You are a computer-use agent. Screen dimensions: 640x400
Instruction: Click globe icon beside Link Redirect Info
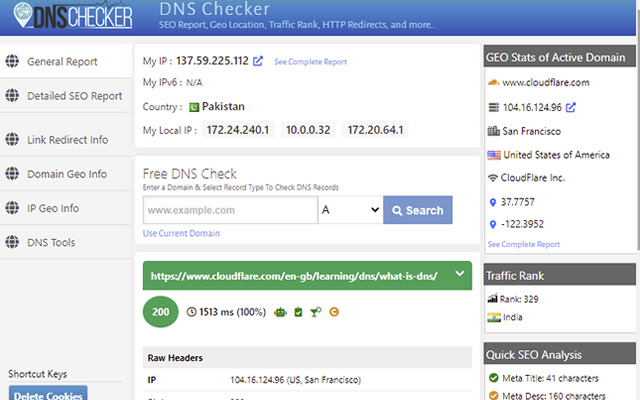[x=12, y=140]
